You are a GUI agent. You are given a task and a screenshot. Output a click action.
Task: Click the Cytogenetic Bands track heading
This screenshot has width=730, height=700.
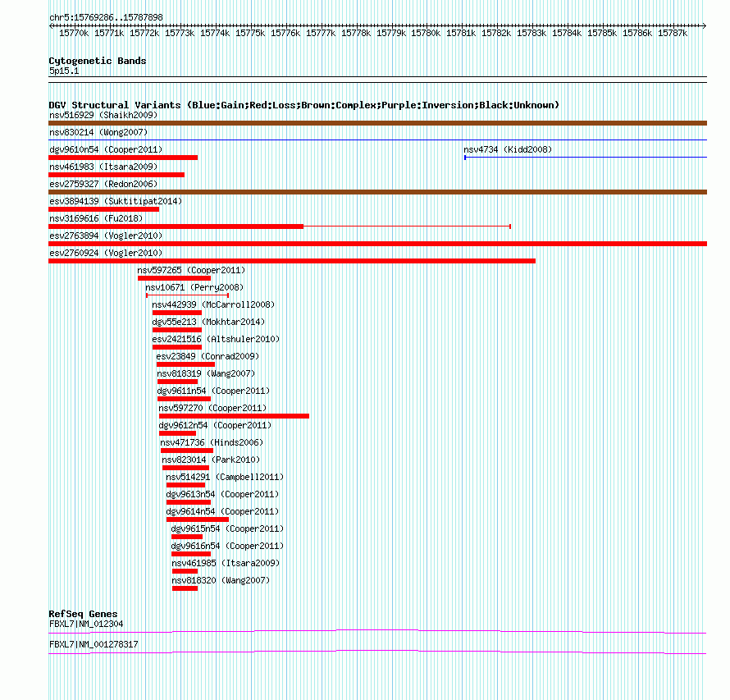pyautogui.click(x=98, y=61)
